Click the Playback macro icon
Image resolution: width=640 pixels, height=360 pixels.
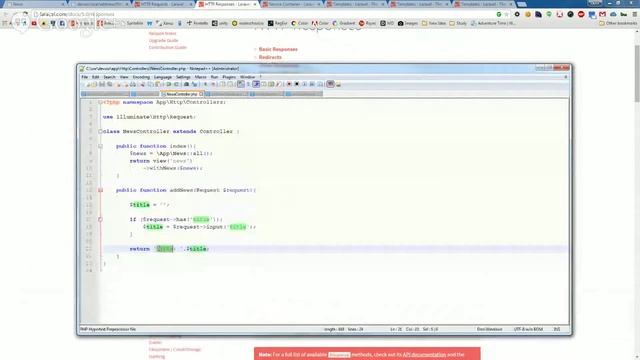click(x=304, y=84)
